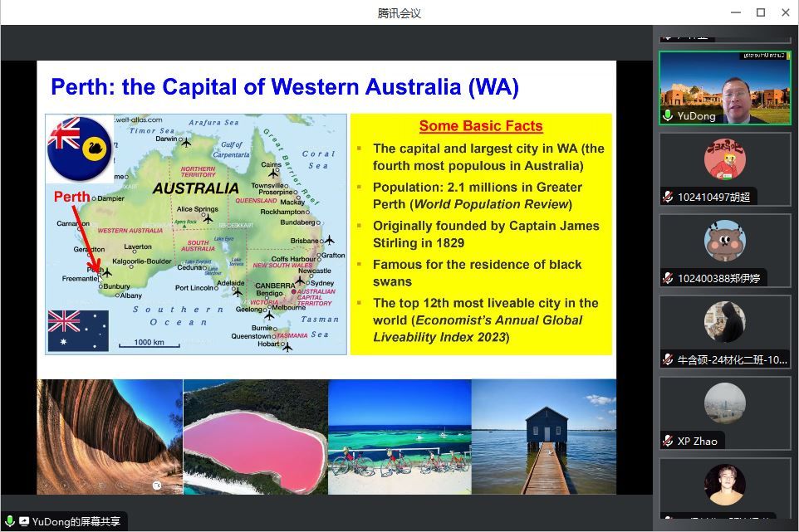Select 胡超's cartoon avatar tile
The image size is (799, 532).
(724, 160)
